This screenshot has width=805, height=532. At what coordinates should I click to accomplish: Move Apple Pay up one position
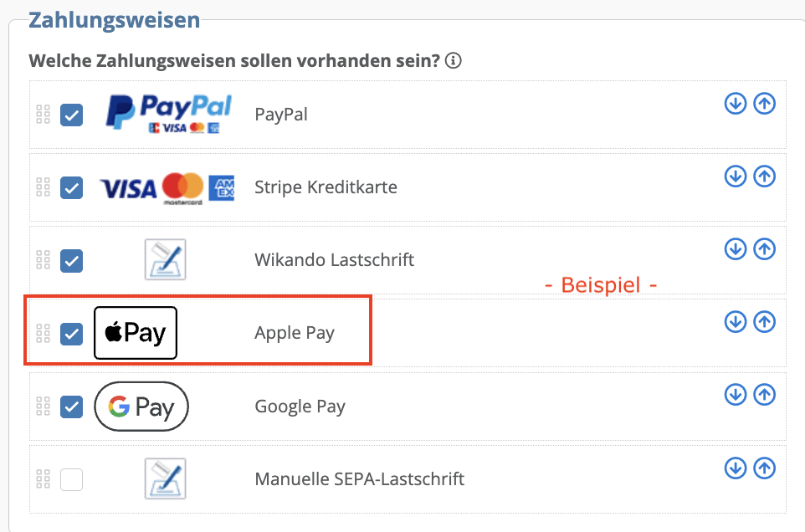click(x=764, y=322)
